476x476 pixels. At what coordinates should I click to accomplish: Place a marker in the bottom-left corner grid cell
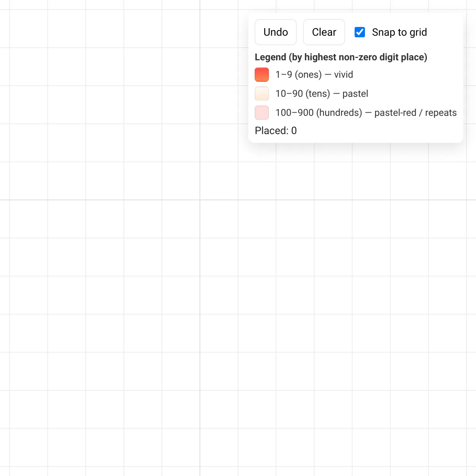coord(5,471)
